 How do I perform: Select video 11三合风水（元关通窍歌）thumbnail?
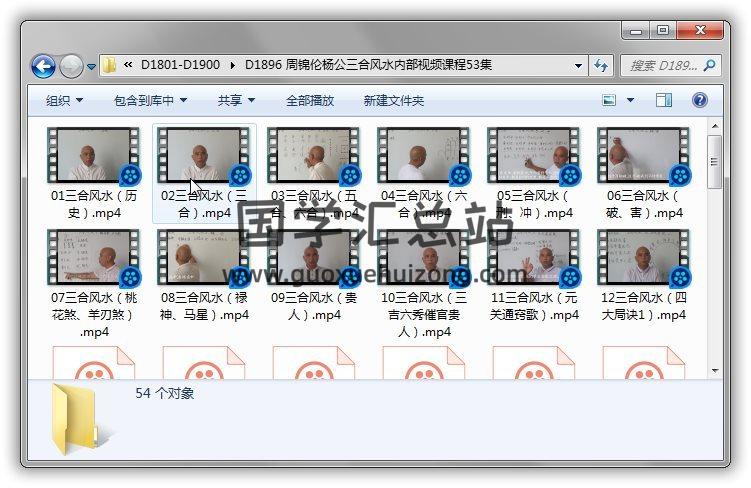coord(534,257)
